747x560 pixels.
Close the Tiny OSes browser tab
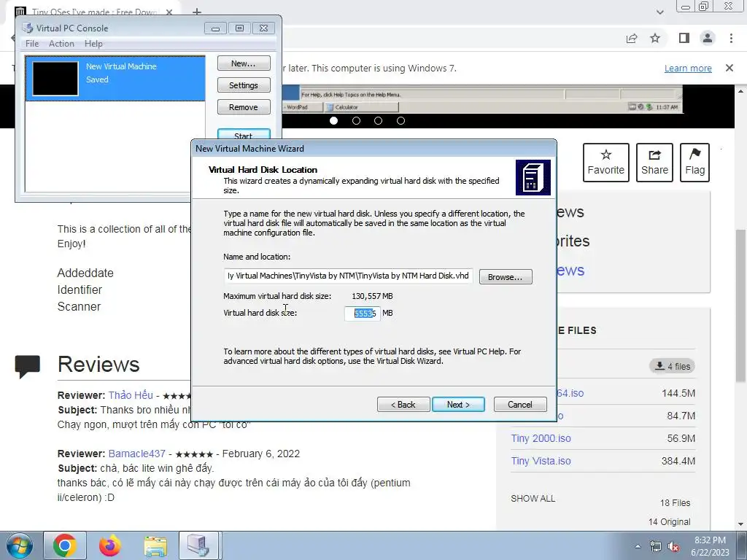169,12
